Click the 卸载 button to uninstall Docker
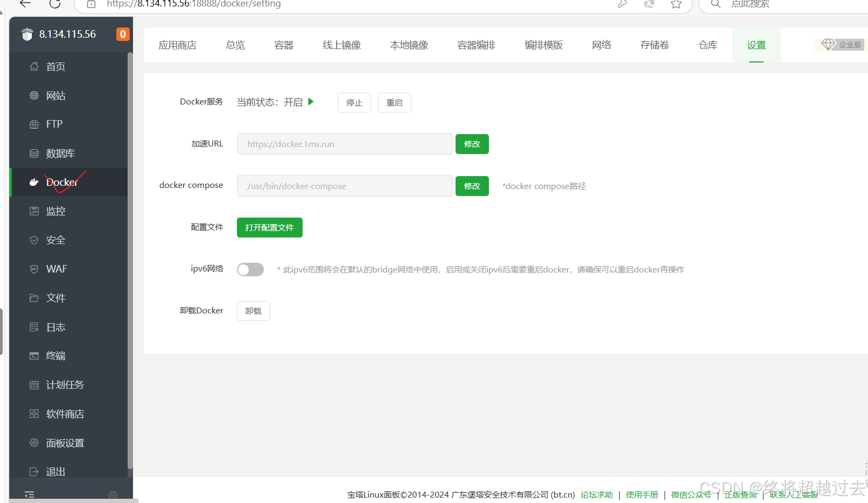 click(253, 311)
